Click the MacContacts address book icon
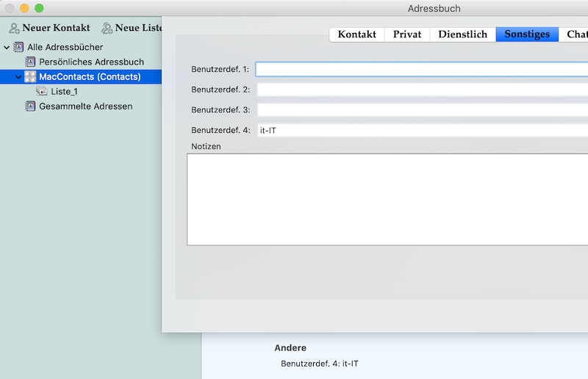Screen dimensions: 588x379 pyautogui.click(x=30, y=76)
